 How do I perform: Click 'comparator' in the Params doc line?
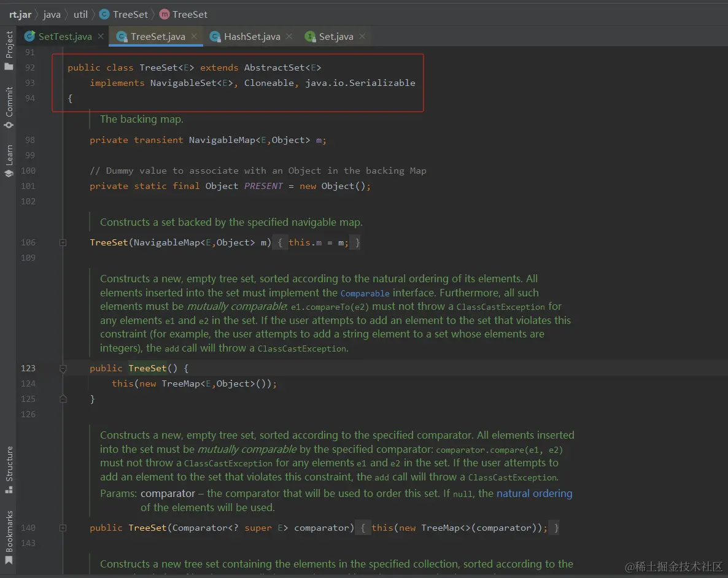click(x=168, y=493)
